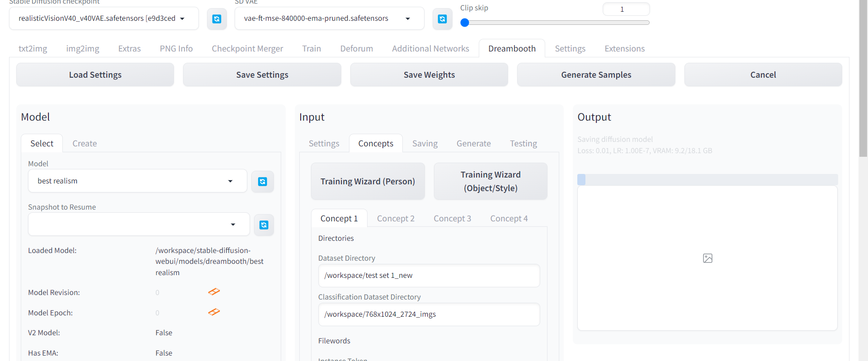Click the orange icon next to Model Epoch
Image resolution: width=868 pixels, height=361 pixels.
click(x=214, y=312)
